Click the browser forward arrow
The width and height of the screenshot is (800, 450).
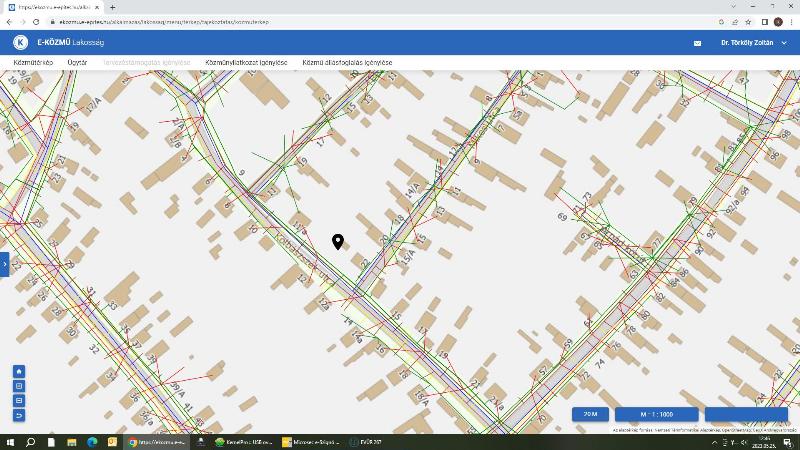tap(22, 22)
